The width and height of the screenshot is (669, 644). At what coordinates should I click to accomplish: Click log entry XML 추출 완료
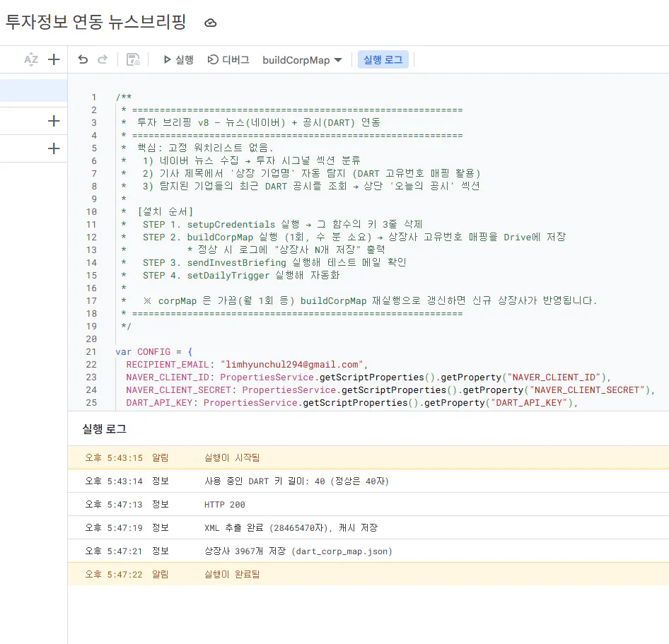click(x=368, y=527)
